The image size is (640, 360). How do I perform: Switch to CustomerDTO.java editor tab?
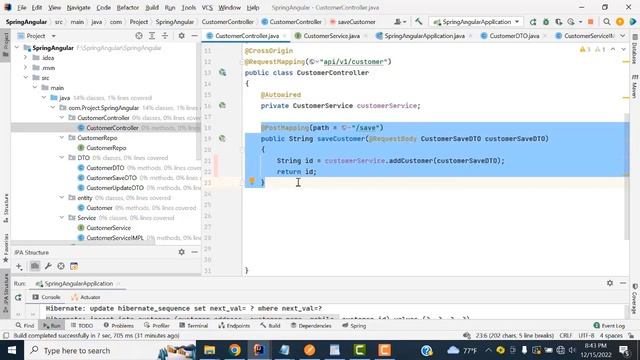click(514, 36)
